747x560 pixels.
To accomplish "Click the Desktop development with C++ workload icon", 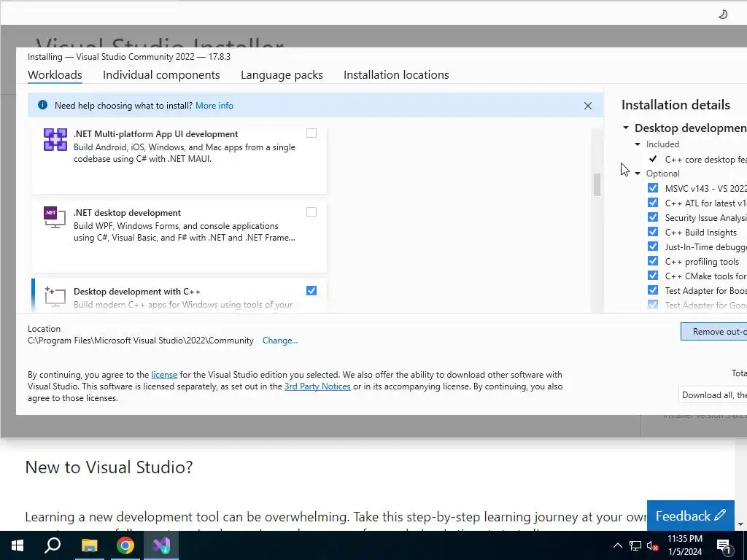I will pyautogui.click(x=55, y=296).
